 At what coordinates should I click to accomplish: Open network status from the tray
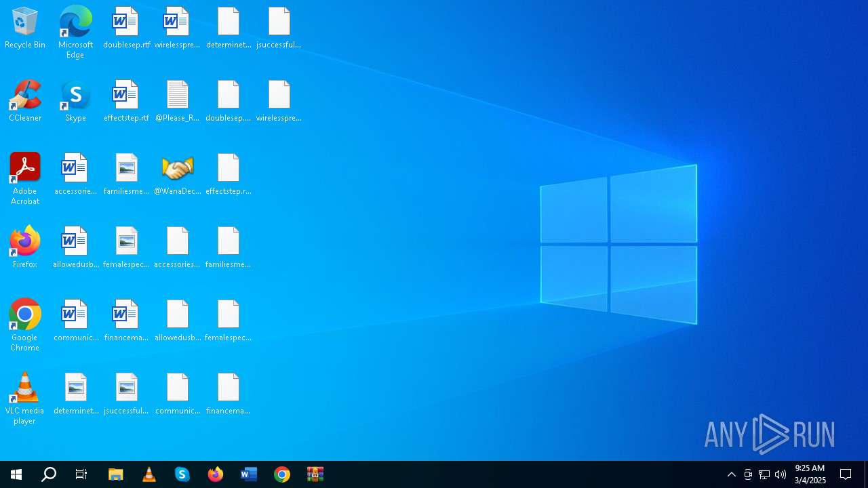764,474
